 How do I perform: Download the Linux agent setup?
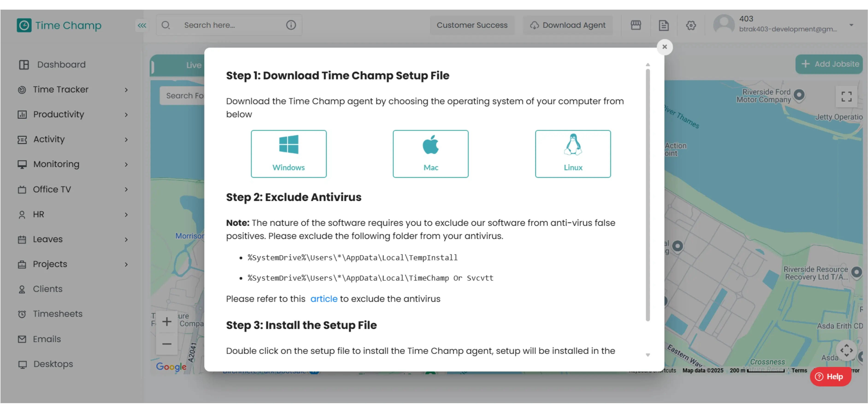coord(573,154)
